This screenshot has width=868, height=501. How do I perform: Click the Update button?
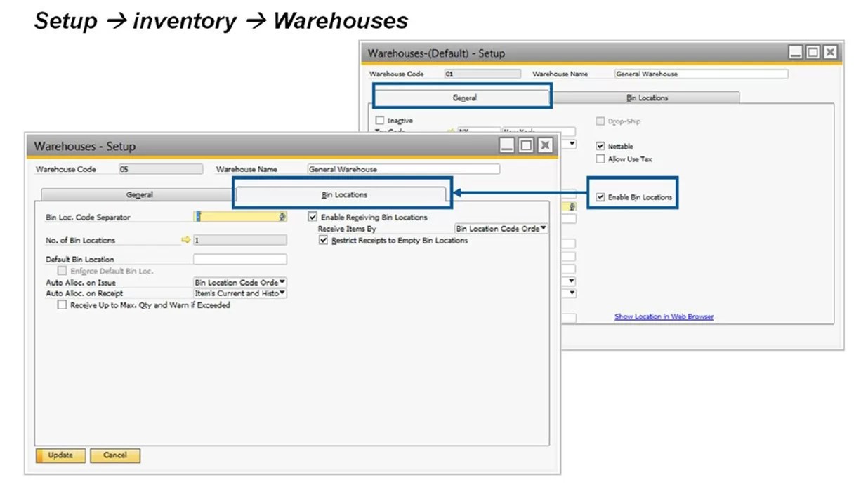tap(60, 455)
